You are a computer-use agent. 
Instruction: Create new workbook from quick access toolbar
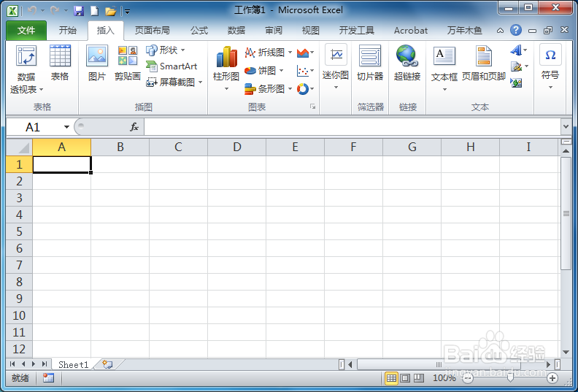[95, 11]
